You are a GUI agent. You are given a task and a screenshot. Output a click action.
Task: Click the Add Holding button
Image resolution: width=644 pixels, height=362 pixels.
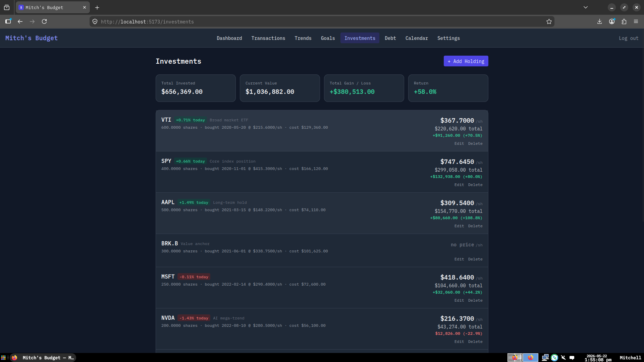pyautogui.click(x=466, y=61)
